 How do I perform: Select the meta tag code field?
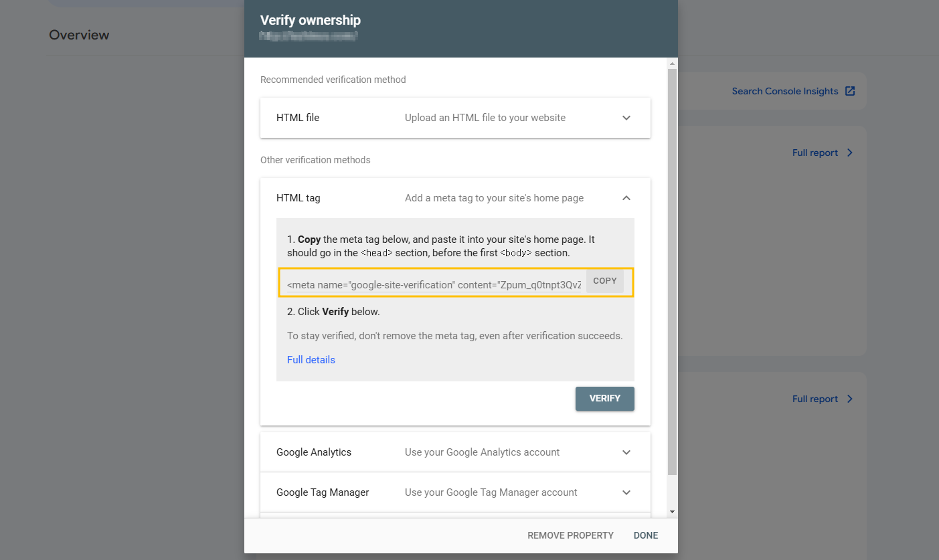point(434,285)
